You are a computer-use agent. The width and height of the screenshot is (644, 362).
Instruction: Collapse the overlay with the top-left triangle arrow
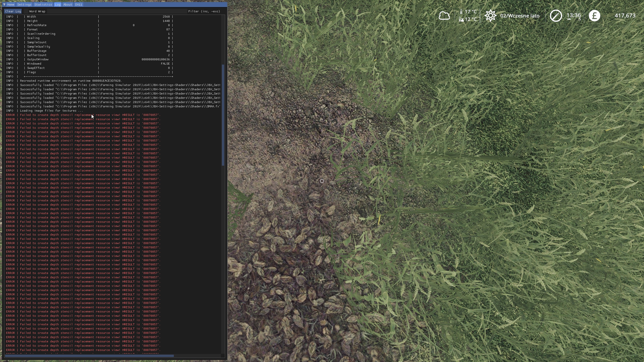coord(4,5)
